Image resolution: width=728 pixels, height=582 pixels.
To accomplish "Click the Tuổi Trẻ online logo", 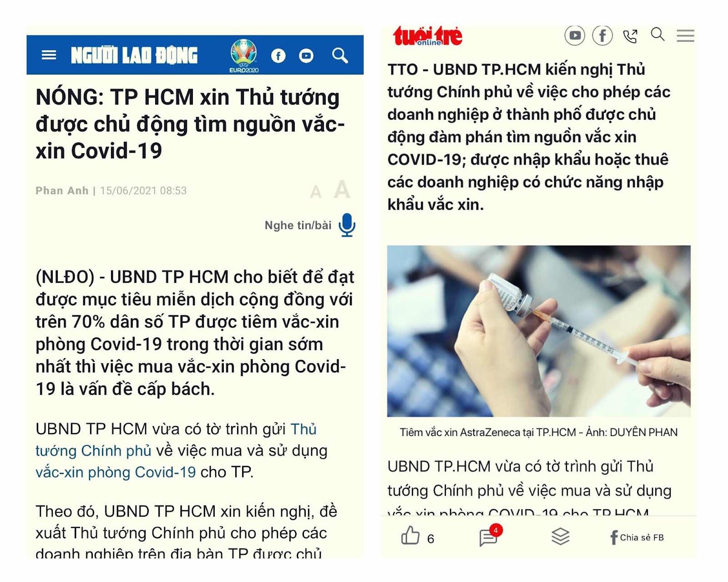I will [x=428, y=36].
